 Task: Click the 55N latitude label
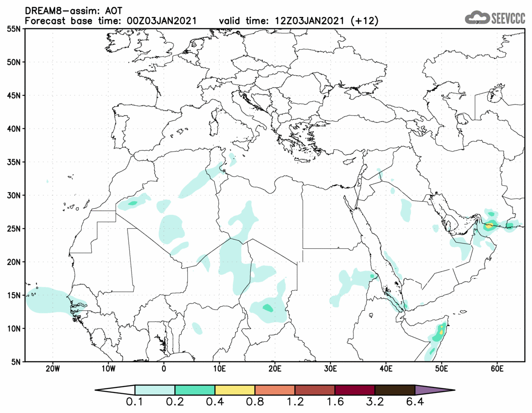tap(14, 29)
